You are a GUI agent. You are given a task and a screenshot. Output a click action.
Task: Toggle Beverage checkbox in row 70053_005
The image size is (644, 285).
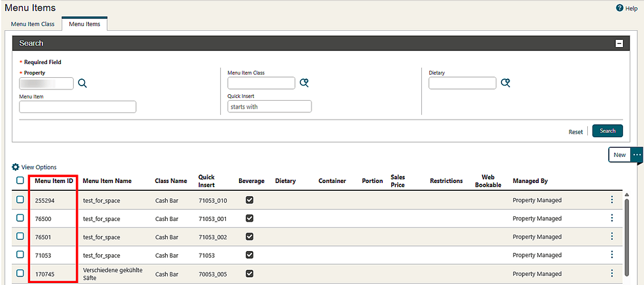(250, 273)
